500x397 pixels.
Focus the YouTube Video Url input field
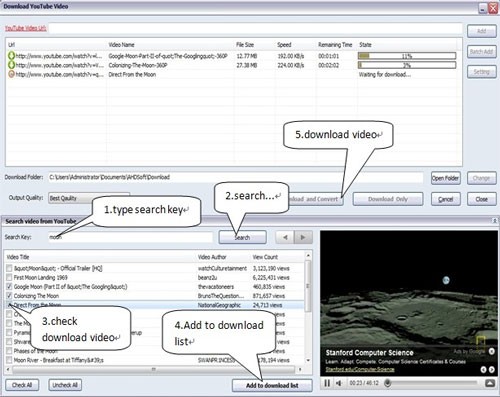(255, 28)
